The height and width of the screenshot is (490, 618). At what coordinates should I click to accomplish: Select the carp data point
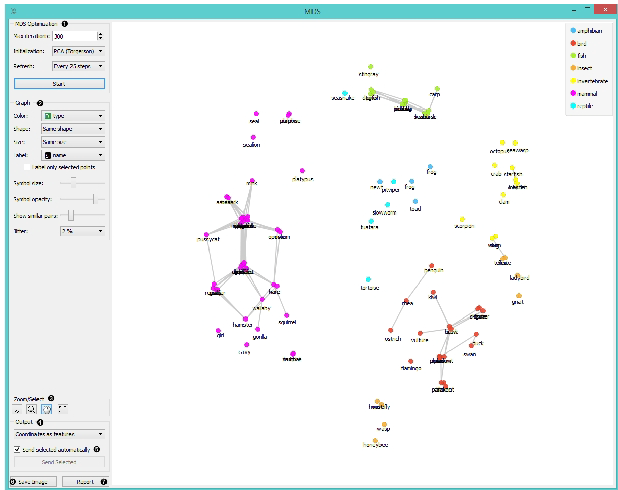(x=437, y=89)
